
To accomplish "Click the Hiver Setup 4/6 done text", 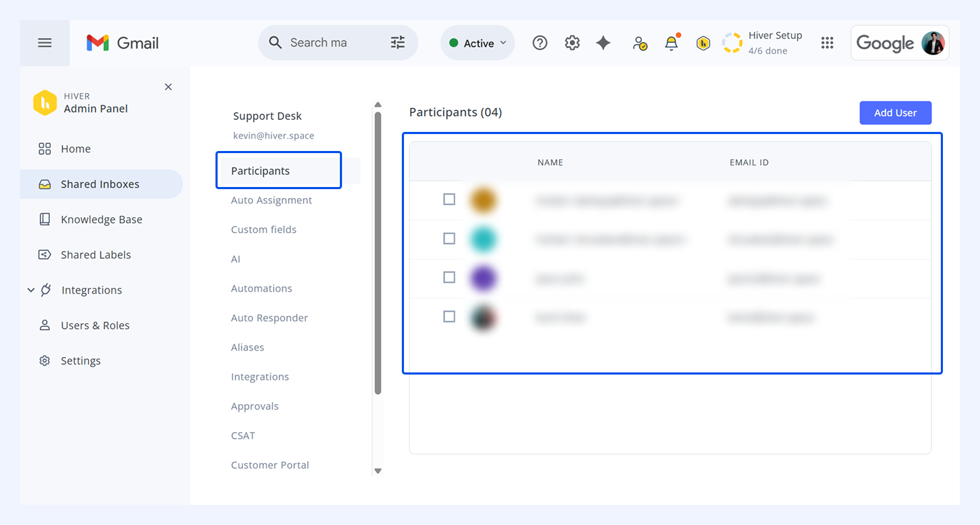I will pyautogui.click(x=775, y=43).
